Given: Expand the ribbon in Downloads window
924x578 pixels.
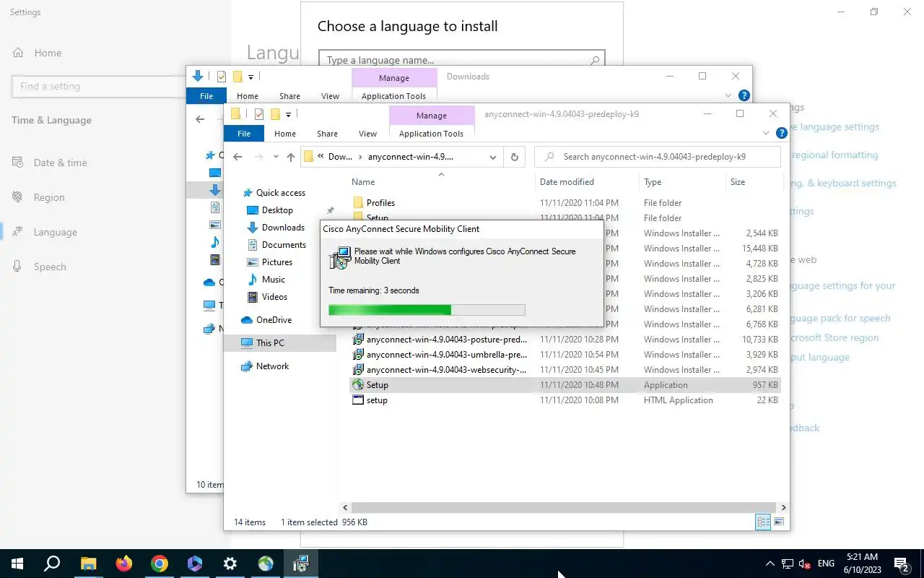Looking at the screenshot, I should click(728, 96).
